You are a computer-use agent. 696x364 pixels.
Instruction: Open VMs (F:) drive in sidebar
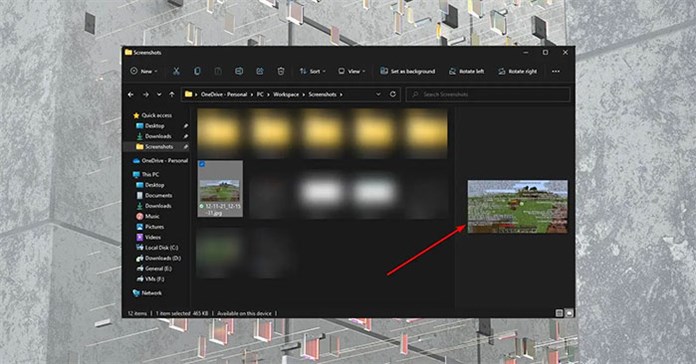coord(154,279)
